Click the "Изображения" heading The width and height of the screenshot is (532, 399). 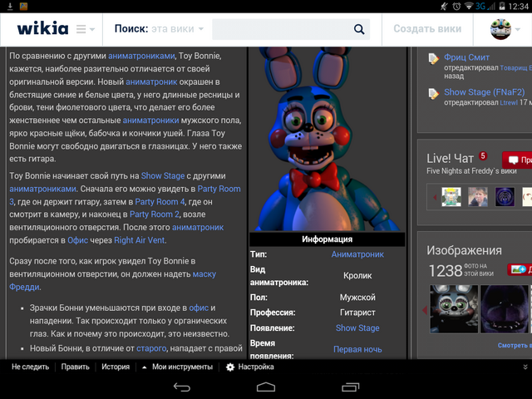464,250
